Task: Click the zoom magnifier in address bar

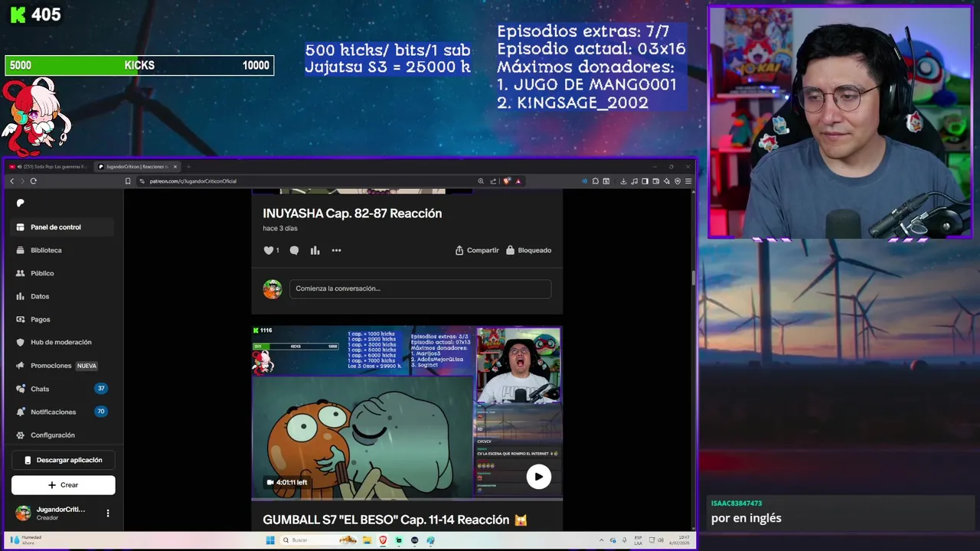Action: tap(481, 181)
